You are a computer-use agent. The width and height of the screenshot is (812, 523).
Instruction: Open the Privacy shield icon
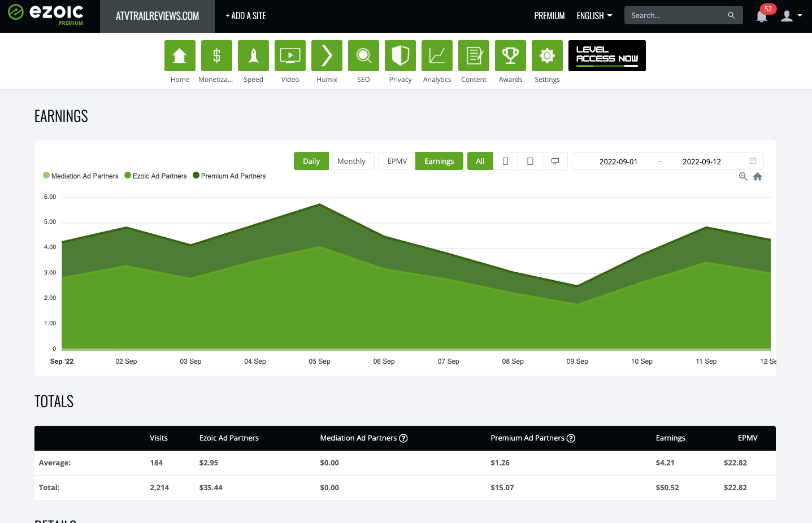400,55
